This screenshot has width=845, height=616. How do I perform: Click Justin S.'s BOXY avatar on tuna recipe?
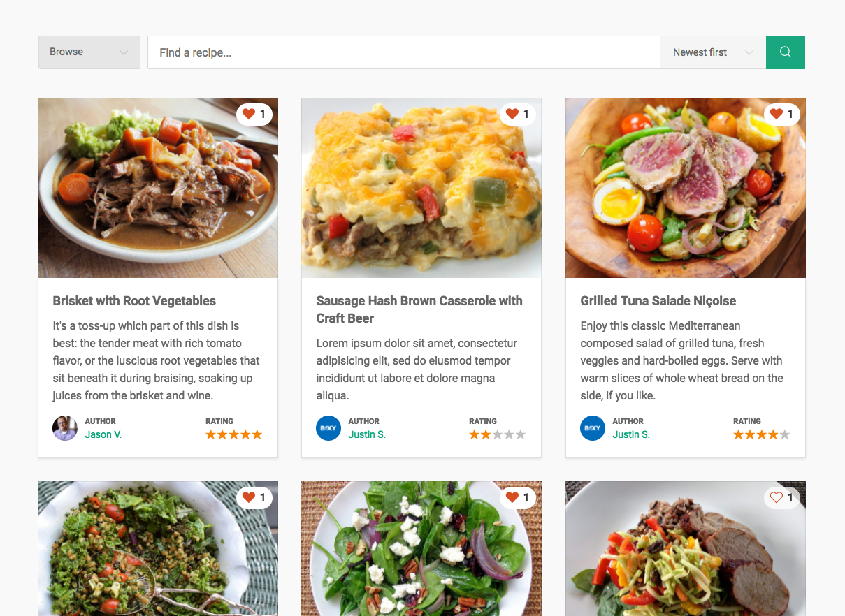click(592, 428)
